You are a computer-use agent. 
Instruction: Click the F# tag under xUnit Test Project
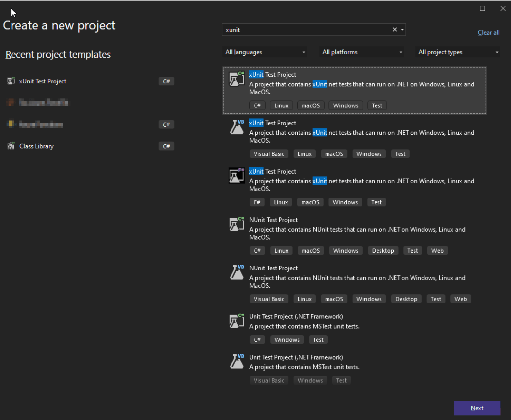257,202
